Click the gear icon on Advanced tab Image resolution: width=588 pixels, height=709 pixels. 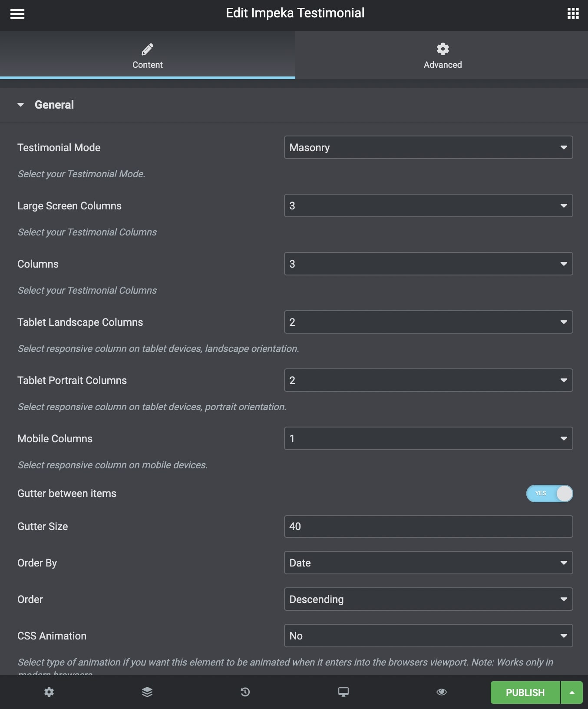[443, 49]
